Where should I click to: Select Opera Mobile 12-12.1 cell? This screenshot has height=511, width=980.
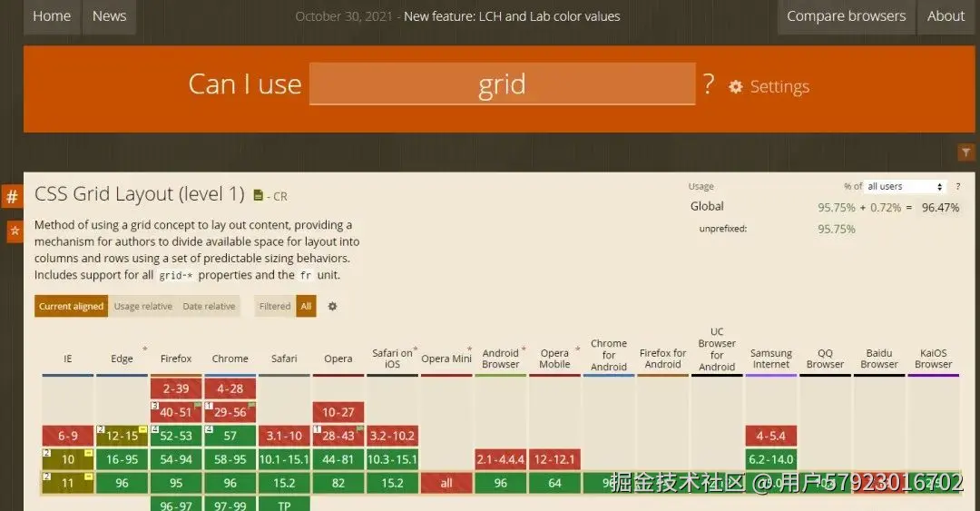click(x=554, y=459)
